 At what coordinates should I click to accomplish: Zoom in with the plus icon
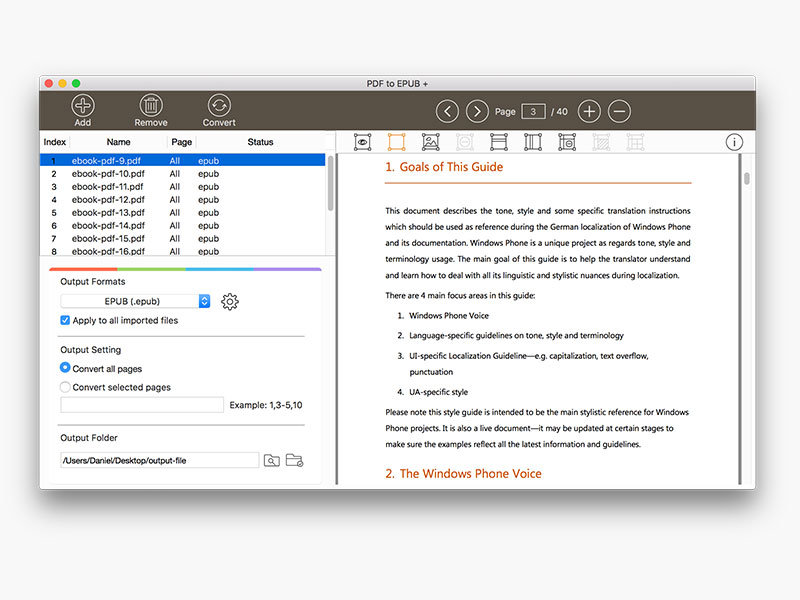(x=590, y=111)
